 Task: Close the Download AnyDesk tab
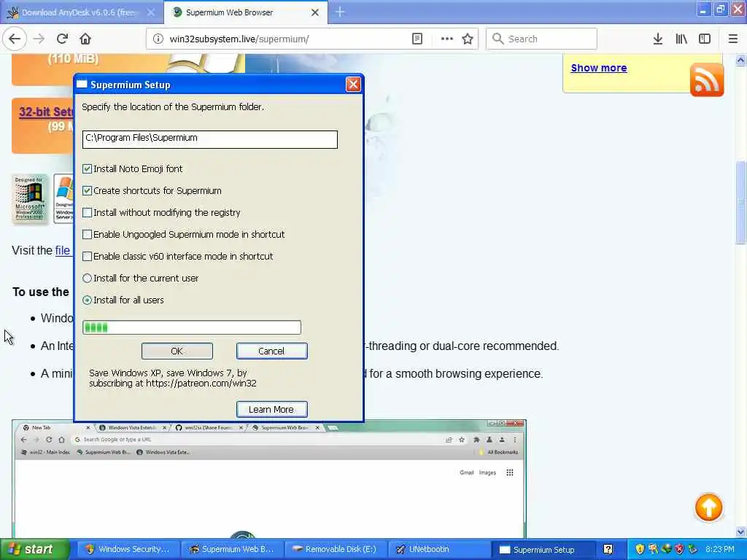pyautogui.click(x=151, y=12)
